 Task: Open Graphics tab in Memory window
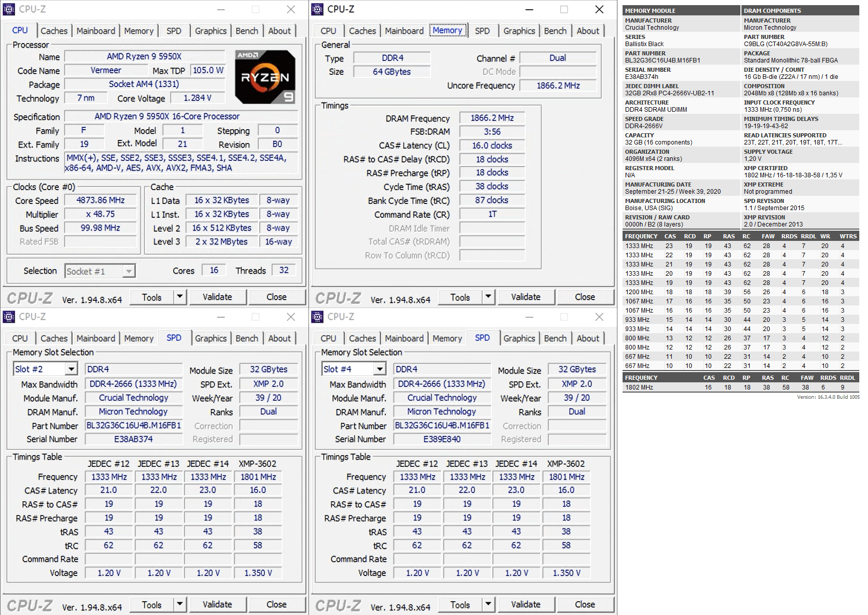519,31
